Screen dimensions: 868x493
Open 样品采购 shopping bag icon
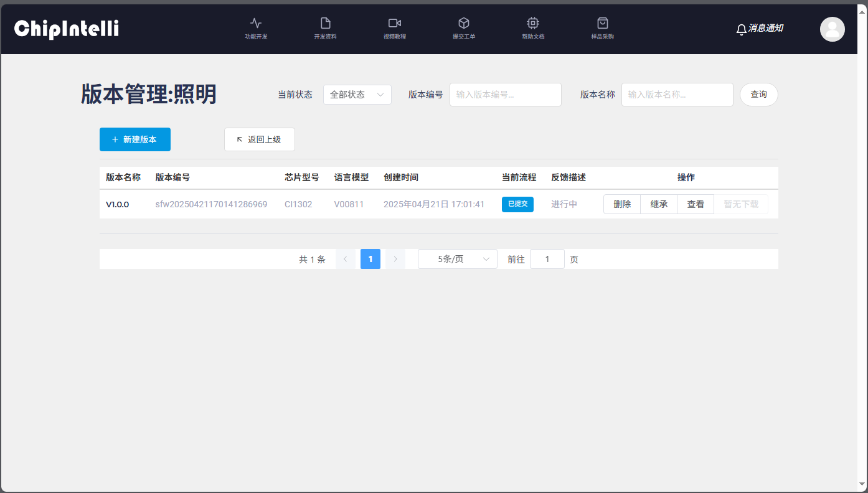click(x=602, y=23)
